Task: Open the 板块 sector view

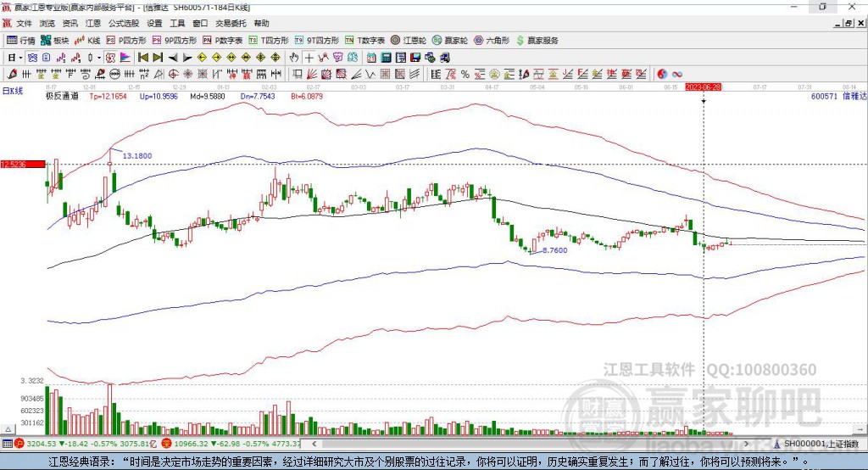Action: click(x=55, y=41)
